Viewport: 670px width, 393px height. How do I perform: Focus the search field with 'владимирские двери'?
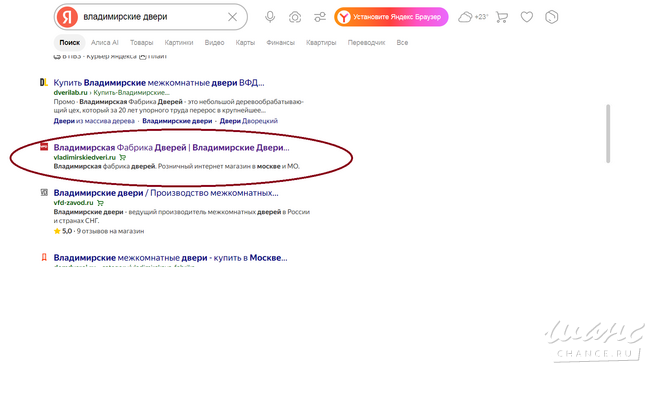(x=152, y=17)
